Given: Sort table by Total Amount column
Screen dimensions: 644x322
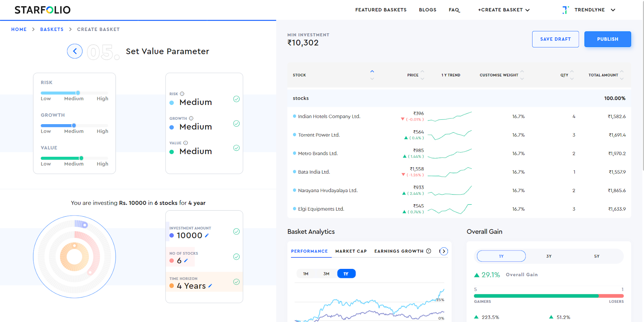Looking at the screenshot, I should coord(622,75).
